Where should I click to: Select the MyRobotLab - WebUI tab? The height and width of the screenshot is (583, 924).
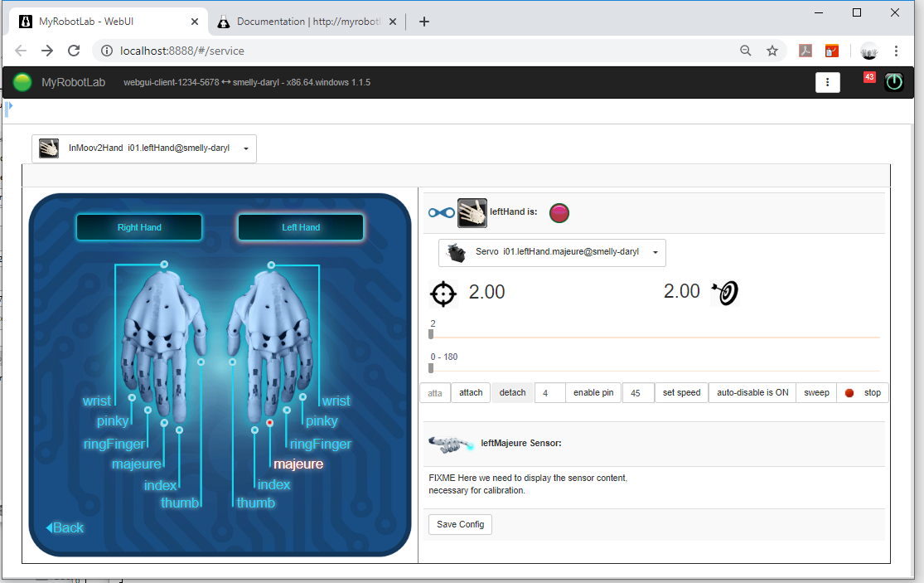(109, 22)
